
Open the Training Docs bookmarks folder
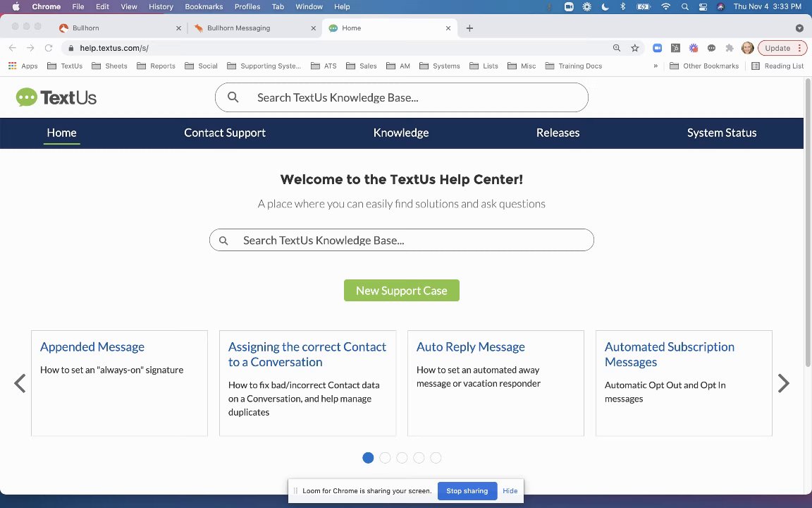[x=573, y=66]
